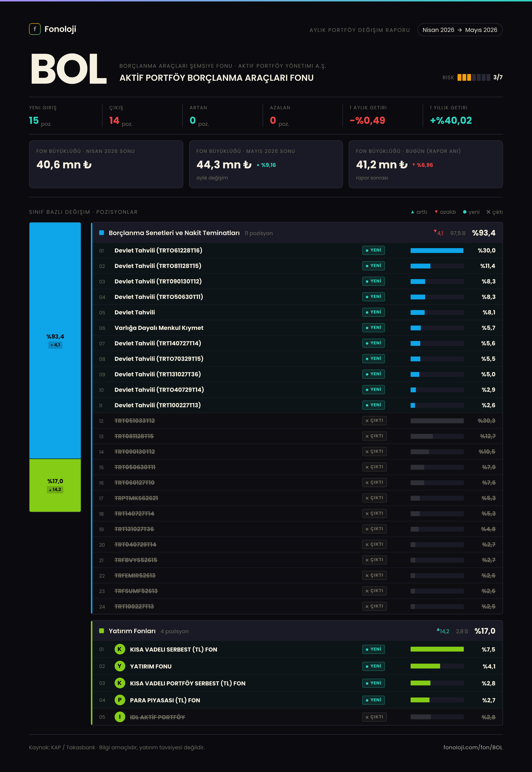532x772 pixels.
Task: Select the row "Devlet Tahvili (TRT090130T12)"
Action: pyautogui.click(x=297, y=281)
